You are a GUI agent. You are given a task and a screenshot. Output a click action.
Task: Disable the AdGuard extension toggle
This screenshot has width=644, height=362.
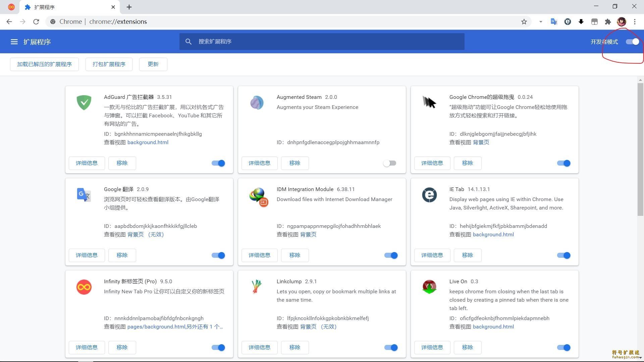click(x=218, y=163)
